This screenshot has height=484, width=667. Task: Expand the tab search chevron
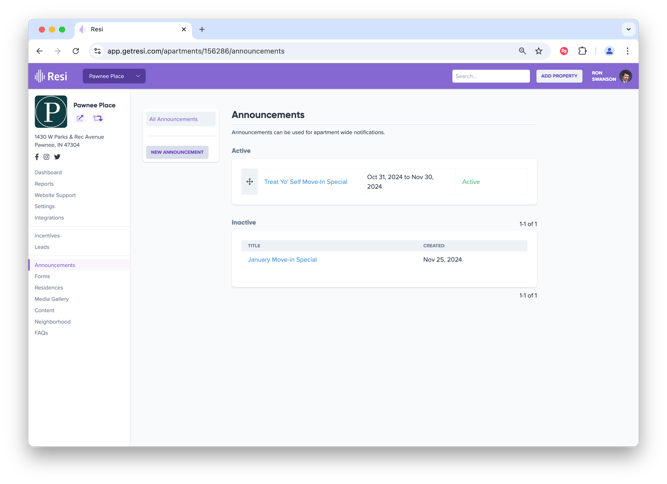click(628, 29)
